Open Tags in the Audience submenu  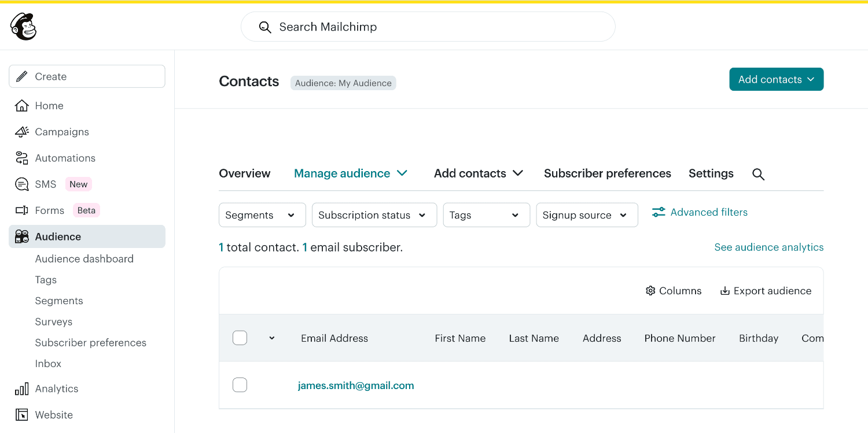pyautogui.click(x=46, y=280)
